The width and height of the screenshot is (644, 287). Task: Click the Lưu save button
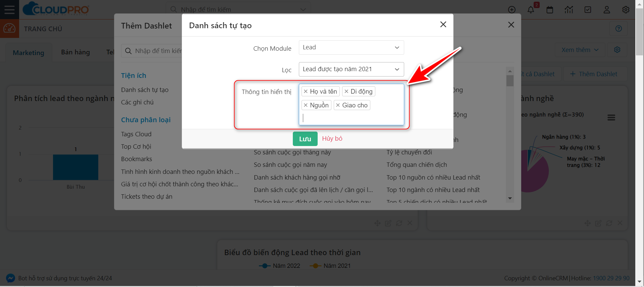pyautogui.click(x=305, y=139)
